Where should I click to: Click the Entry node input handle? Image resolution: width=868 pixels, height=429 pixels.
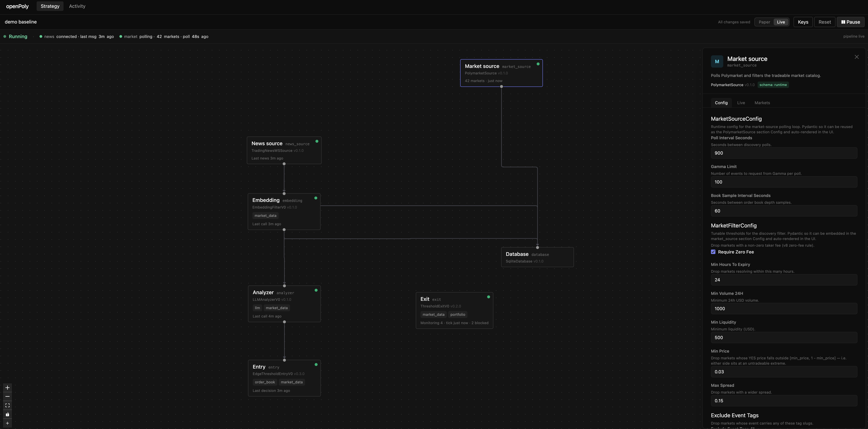pos(284,360)
